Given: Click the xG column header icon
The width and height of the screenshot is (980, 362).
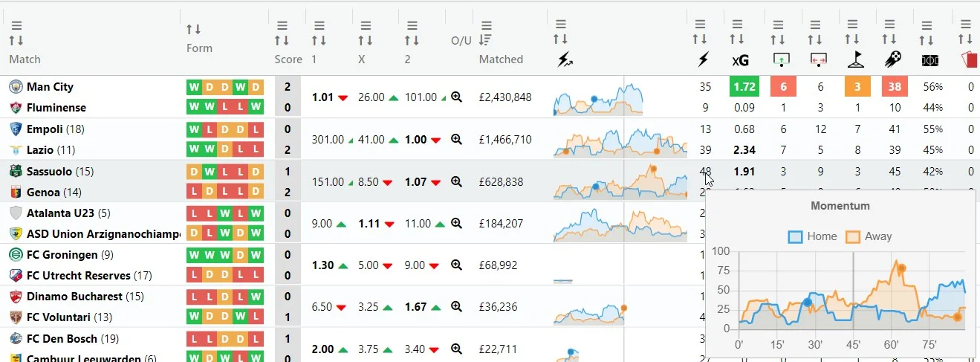Looking at the screenshot, I should click(739, 60).
